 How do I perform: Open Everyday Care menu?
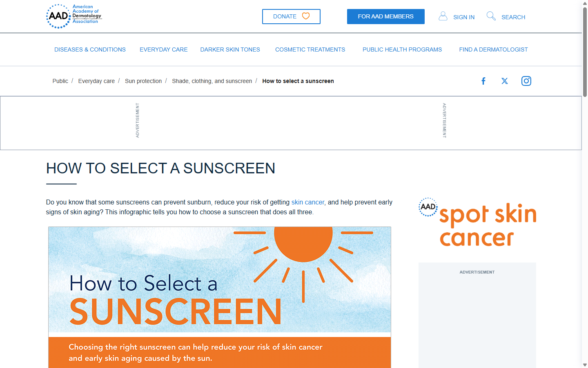point(164,49)
